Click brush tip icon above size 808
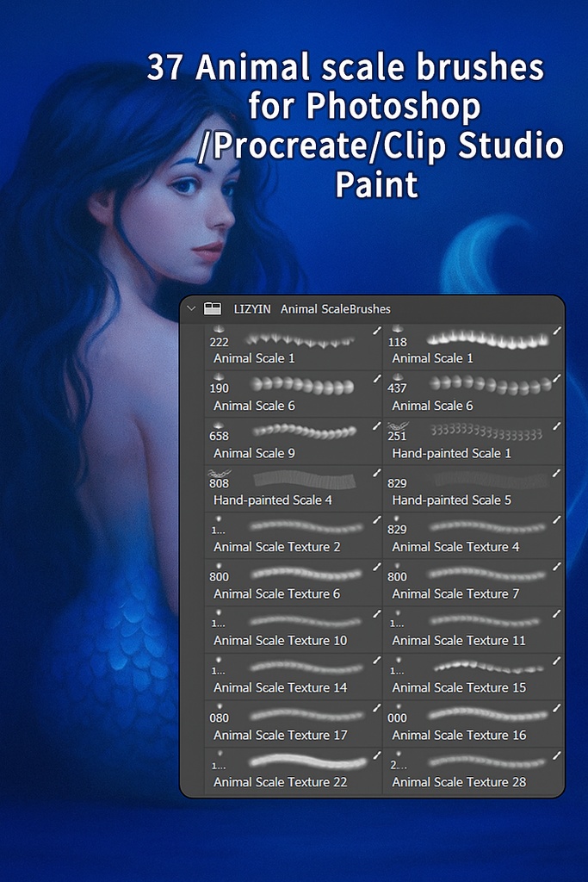 click(220, 474)
